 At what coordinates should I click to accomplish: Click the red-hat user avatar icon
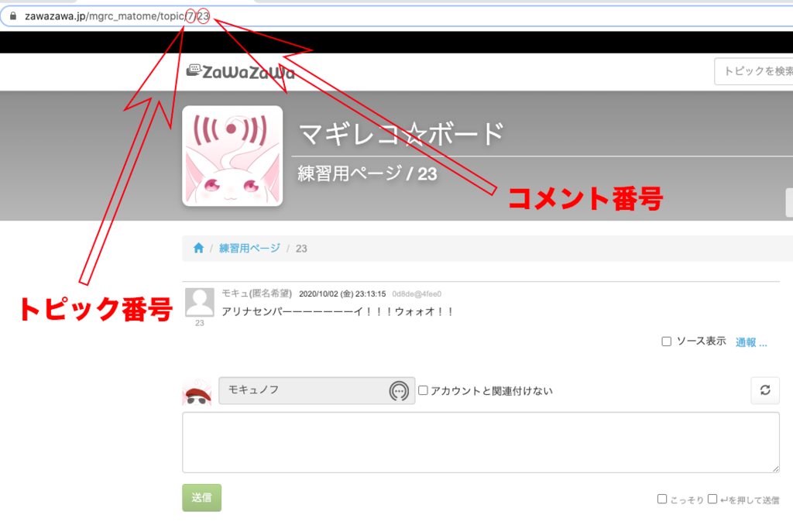click(197, 393)
